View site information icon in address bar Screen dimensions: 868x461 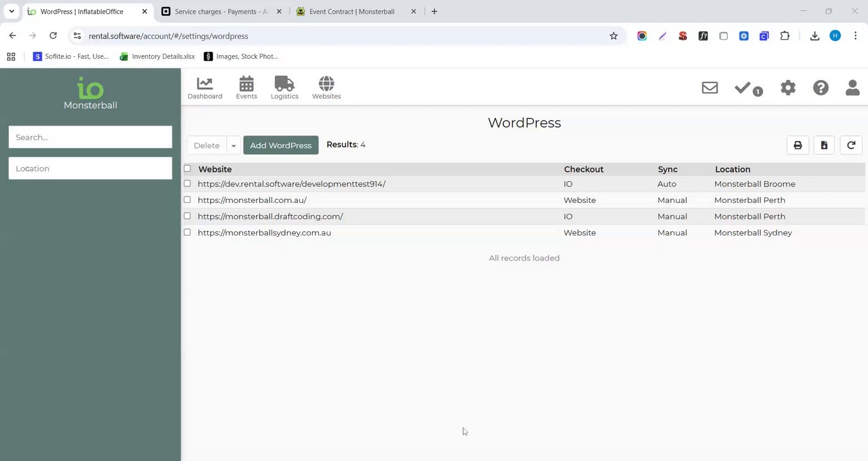point(77,36)
